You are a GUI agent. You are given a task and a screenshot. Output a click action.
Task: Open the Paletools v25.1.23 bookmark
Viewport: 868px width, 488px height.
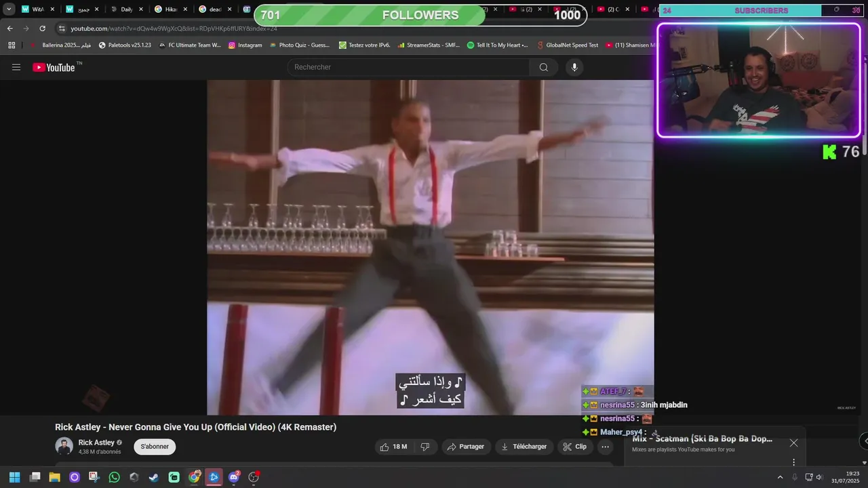pyautogui.click(x=125, y=45)
